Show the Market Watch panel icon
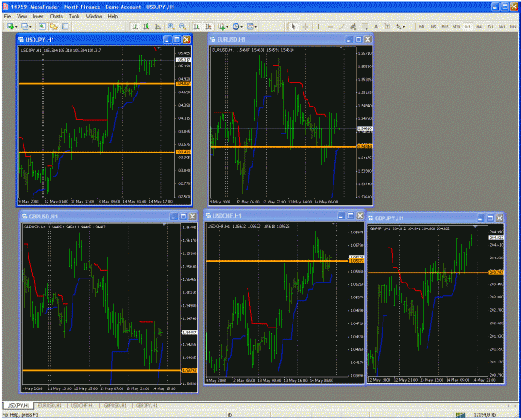This screenshot has height=420, width=521. click(x=43, y=27)
